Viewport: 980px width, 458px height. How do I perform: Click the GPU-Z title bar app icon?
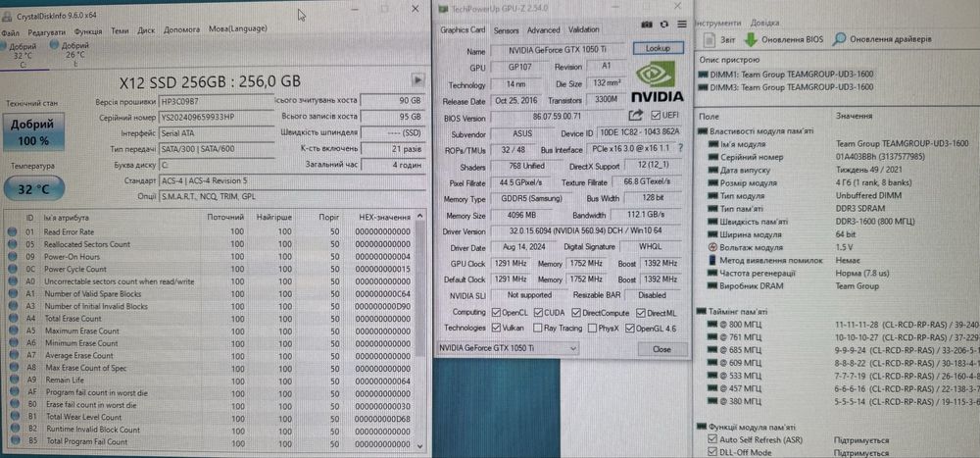443,9
